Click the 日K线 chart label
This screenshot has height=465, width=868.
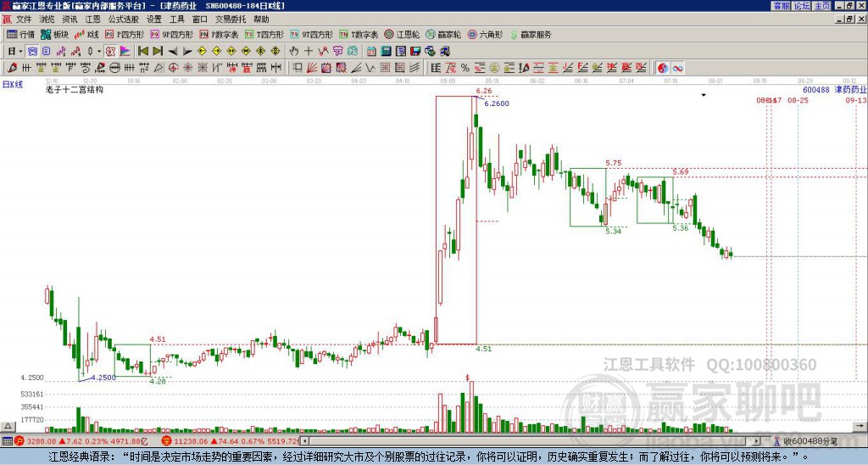(13, 85)
